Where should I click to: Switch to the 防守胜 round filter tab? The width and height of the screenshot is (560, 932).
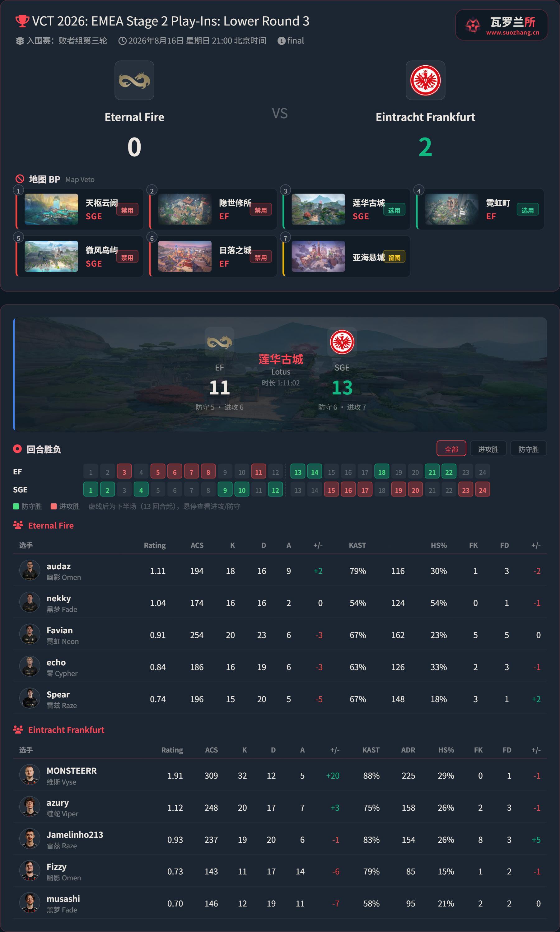(x=528, y=449)
